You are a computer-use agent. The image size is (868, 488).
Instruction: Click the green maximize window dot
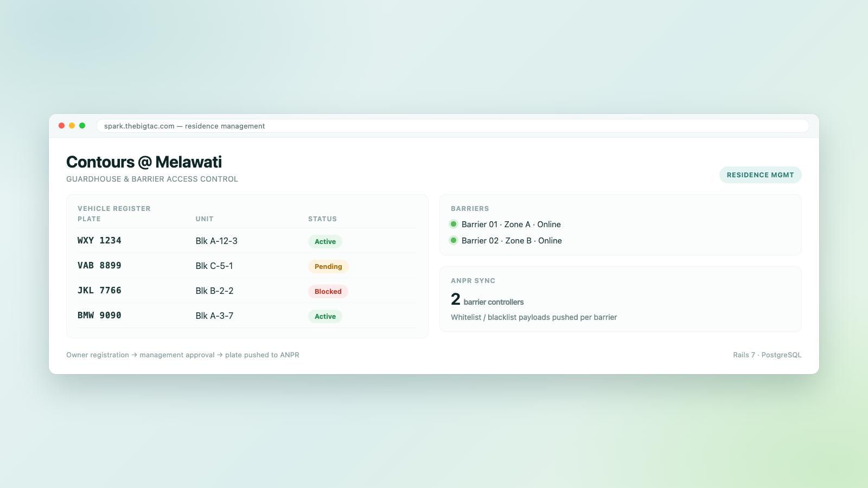(x=82, y=126)
